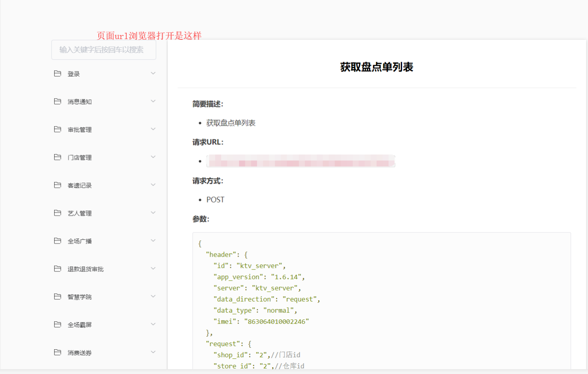The height and width of the screenshot is (374, 588).
Task: Open the blurred request URL link
Action: click(300, 161)
